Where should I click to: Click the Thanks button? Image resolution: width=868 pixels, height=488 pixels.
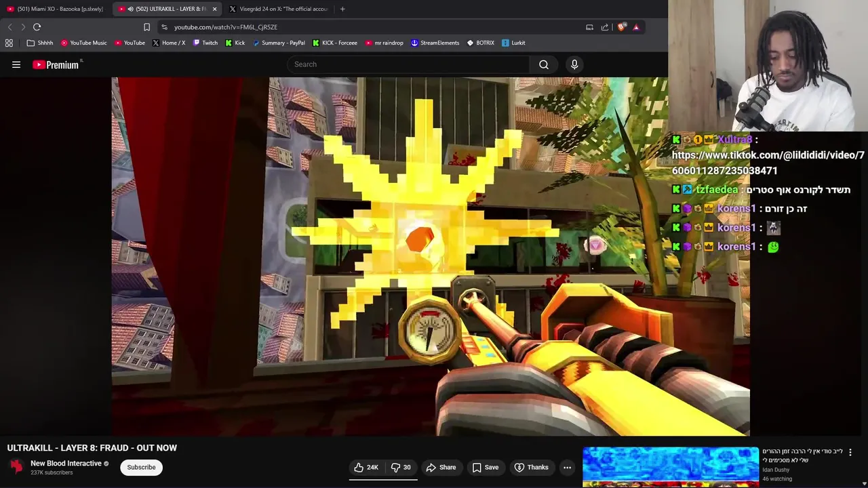tap(532, 467)
